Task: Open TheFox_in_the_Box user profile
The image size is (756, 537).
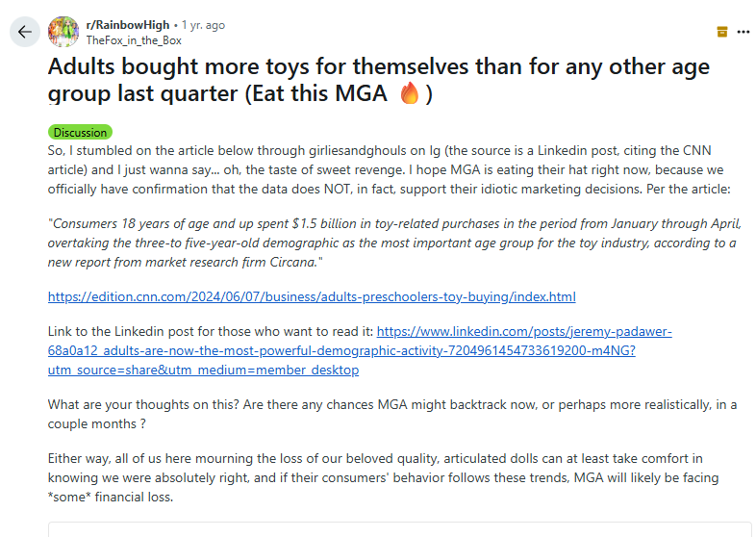Action: (x=134, y=40)
